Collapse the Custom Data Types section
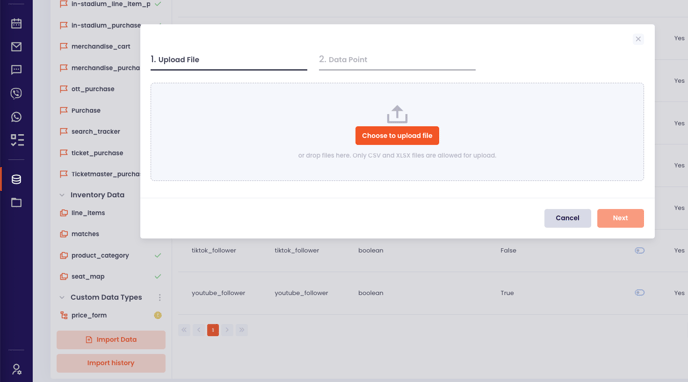The image size is (688, 382). [62, 297]
